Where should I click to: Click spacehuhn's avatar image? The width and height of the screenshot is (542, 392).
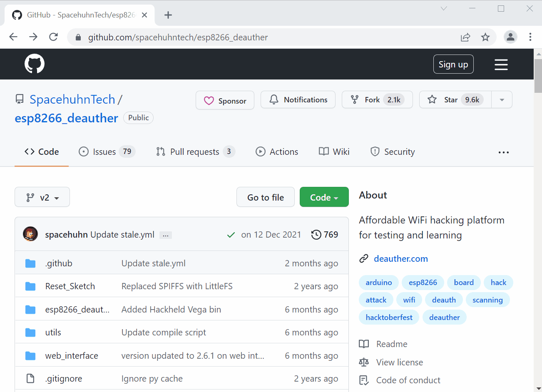click(30, 234)
